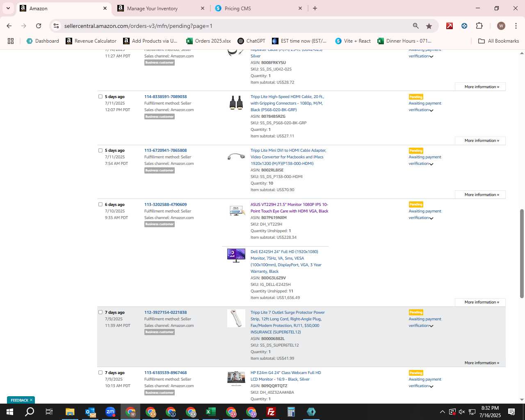525x420 pixels.
Task: Reload the Seller Central page
Action: 39,26
